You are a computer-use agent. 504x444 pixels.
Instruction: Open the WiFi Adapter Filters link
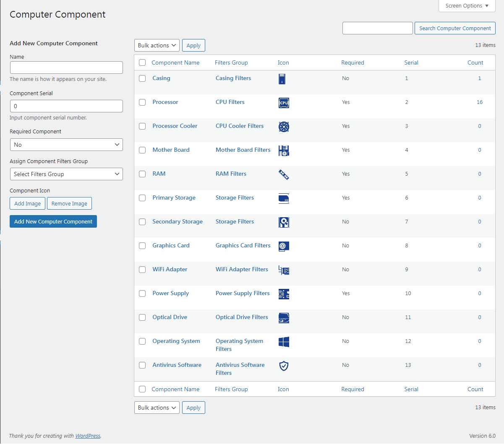242,269
